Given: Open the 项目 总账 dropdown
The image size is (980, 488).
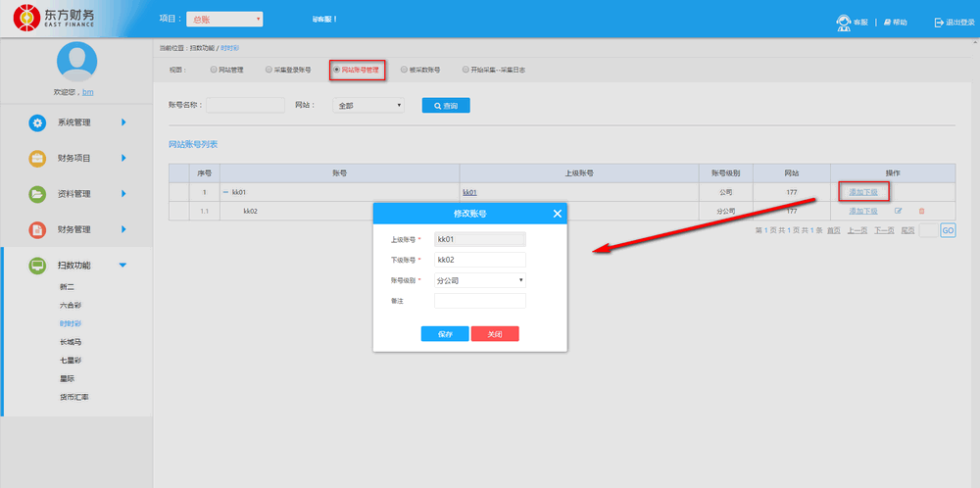Looking at the screenshot, I should pyautogui.click(x=223, y=19).
